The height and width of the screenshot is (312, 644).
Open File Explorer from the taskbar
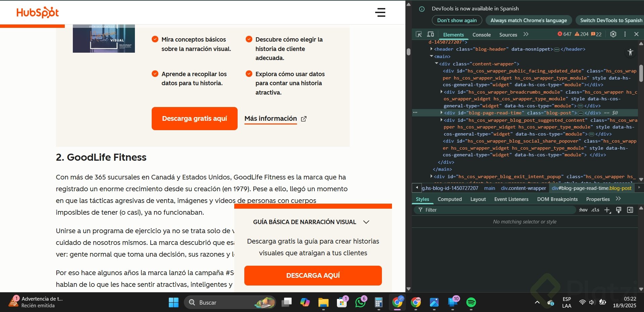[323, 302]
